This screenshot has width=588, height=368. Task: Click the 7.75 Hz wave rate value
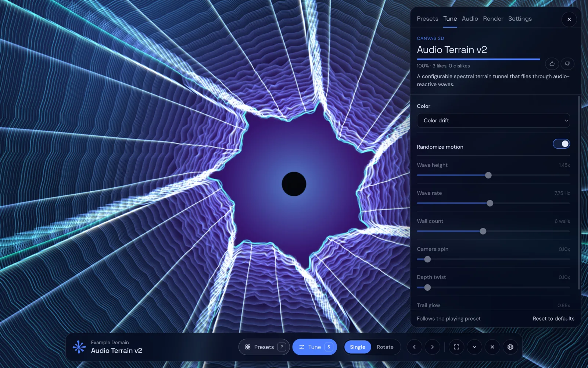(x=562, y=193)
